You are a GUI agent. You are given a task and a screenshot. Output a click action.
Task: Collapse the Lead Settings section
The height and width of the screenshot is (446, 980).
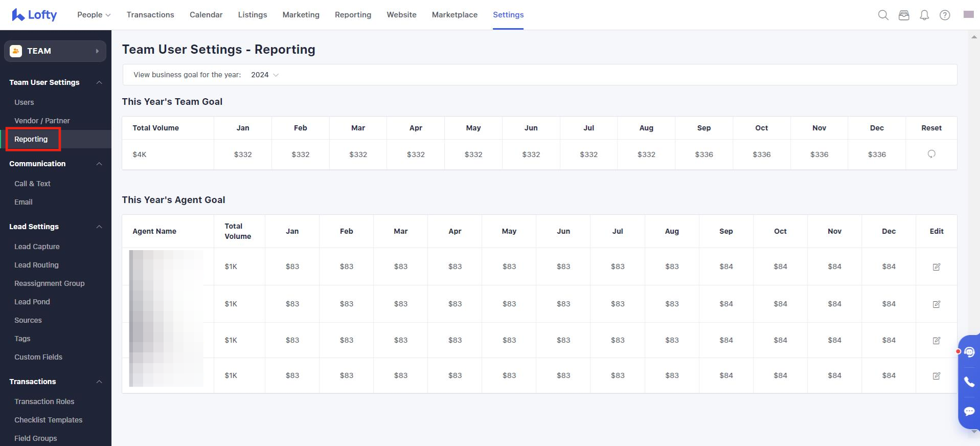click(99, 227)
